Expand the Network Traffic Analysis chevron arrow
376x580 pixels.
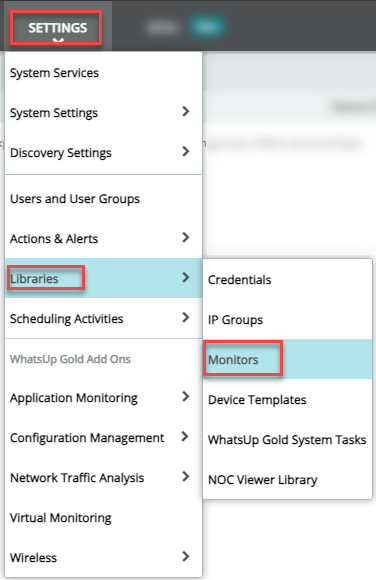tap(186, 476)
